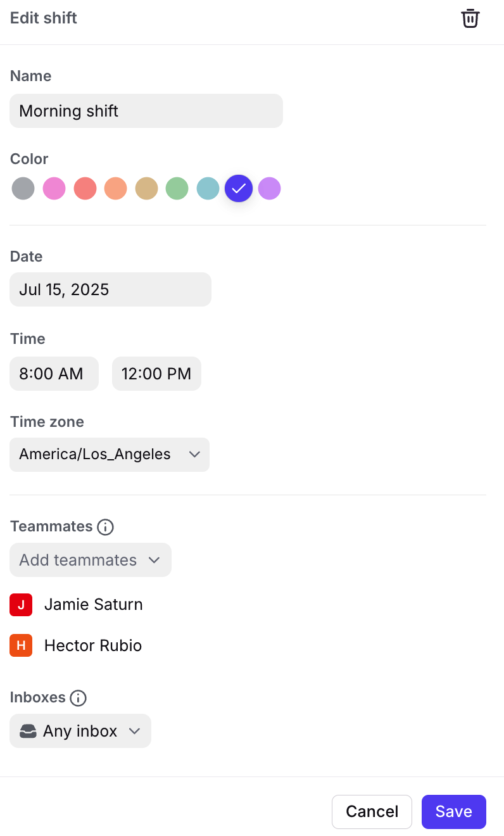Pick the light purple color swatch
Screen dimensions: 504x836
(269, 189)
